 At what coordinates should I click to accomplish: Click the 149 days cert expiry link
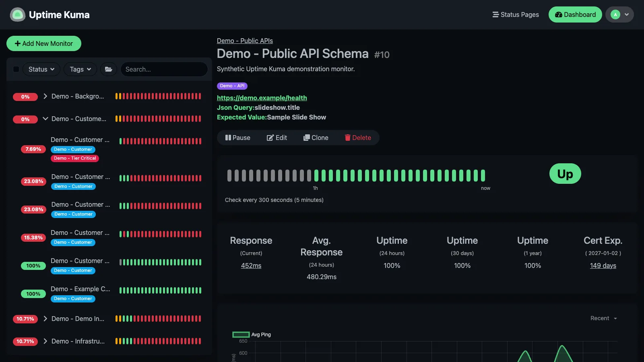603,265
